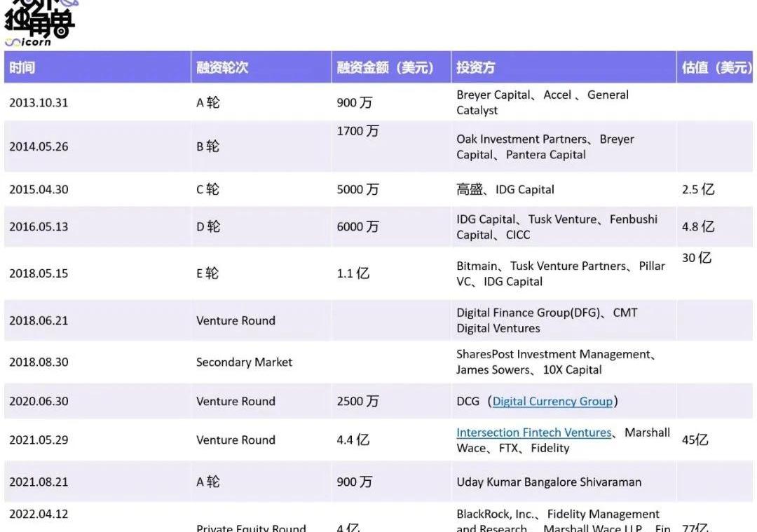The image size is (757, 532).
Task: Click the 2013.10.31 date cell
Action: pyautogui.click(x=39, y=102)
